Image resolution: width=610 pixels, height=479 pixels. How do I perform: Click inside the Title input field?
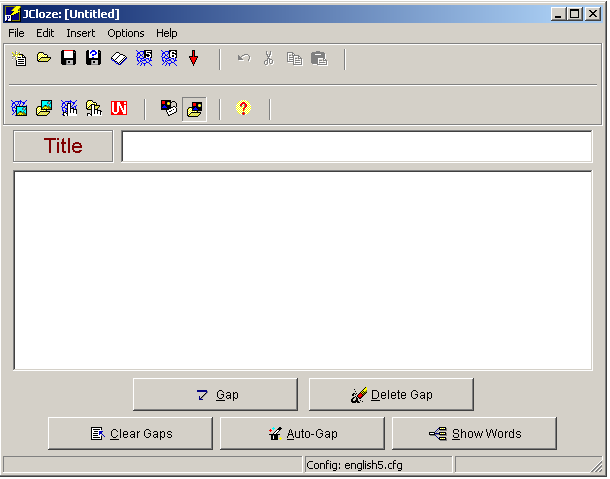pos(357,147)
